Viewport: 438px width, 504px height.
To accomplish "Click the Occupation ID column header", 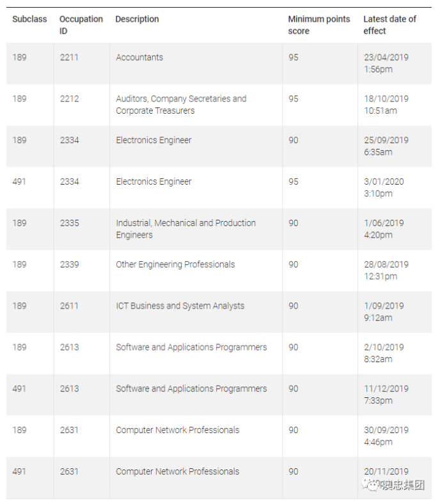I will pos(81,25).
